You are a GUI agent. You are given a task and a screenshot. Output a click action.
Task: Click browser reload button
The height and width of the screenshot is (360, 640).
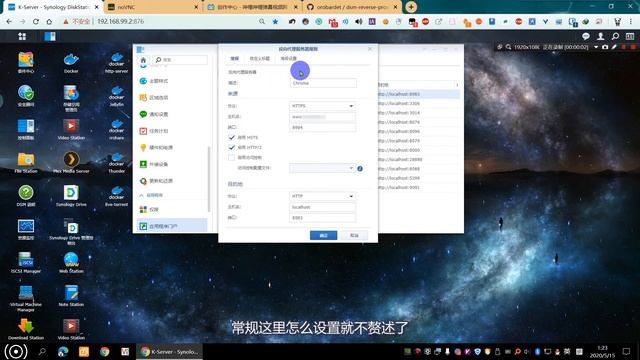36,22
